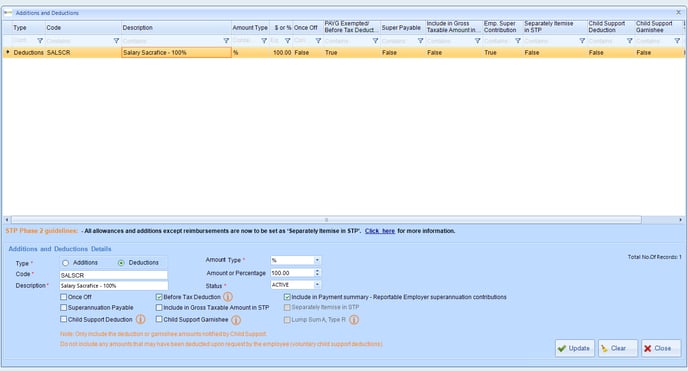Viewport: 688px width, 371px height.
Task: Open filter icon for Super Payable column
Action: click(x=420, y=41)
